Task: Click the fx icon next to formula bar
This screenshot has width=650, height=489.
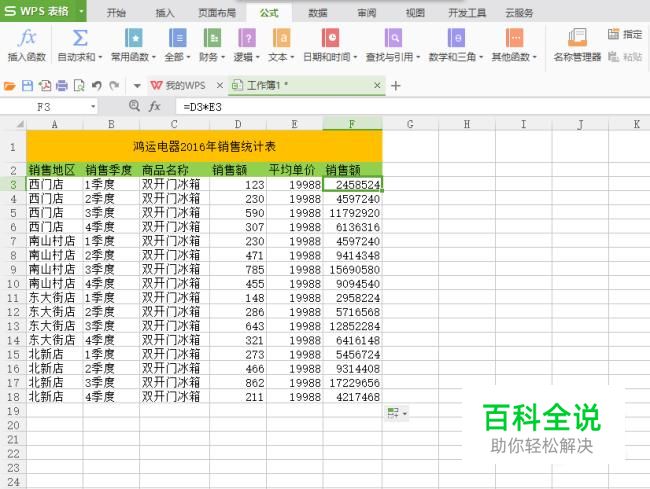Action: point(154,107)
